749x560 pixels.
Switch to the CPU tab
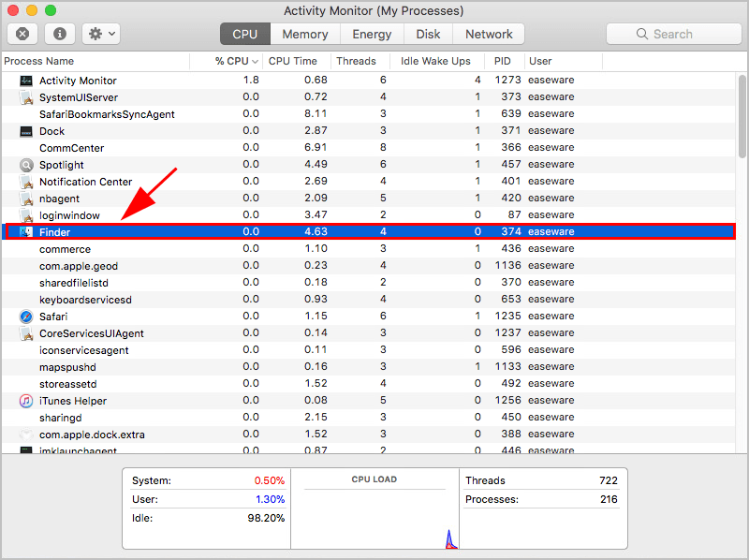(245, 34)
